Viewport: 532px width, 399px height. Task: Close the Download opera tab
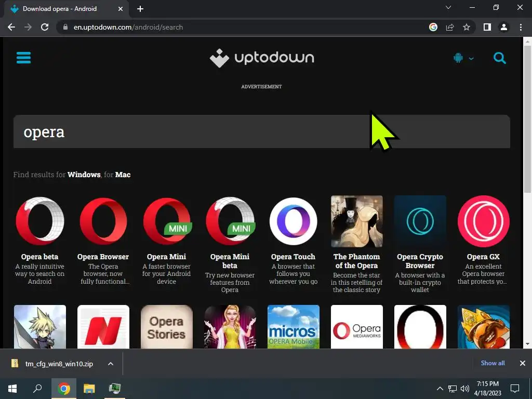pyautogui.click(x=121, y=9)
